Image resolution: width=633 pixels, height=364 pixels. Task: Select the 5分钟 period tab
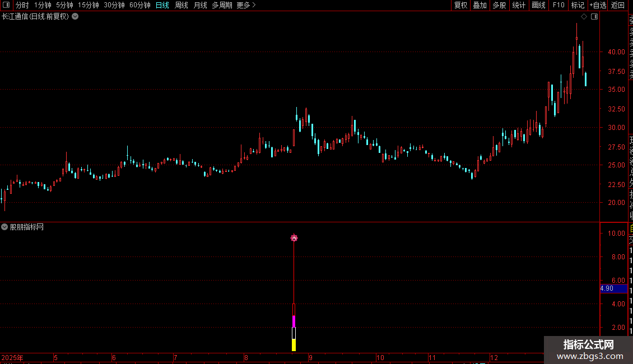64,5
